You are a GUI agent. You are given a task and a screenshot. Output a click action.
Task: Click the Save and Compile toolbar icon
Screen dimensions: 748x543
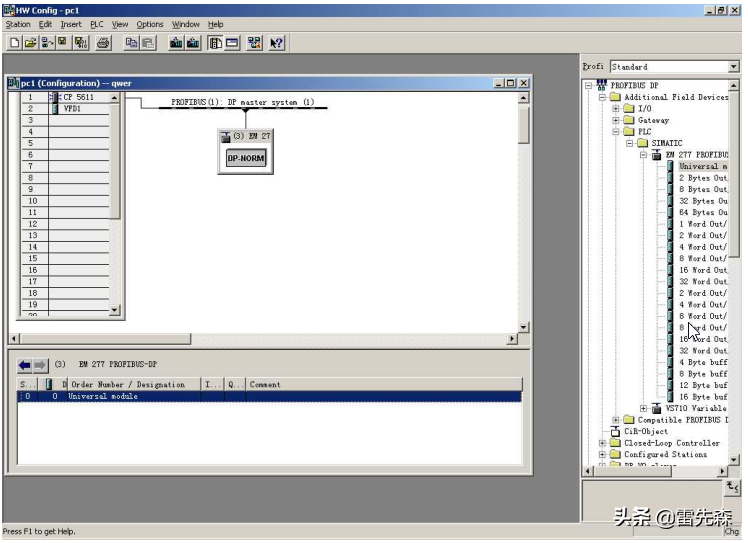coord(80,43)
